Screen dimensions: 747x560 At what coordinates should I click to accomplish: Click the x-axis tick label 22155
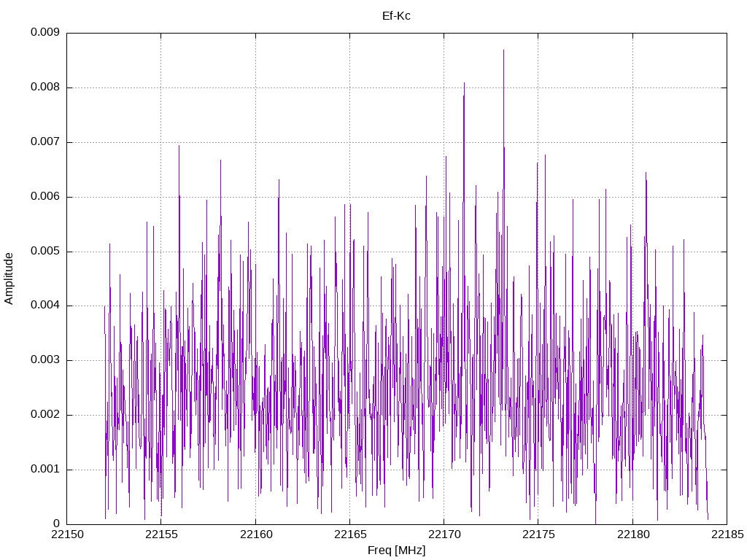[161, 534]
